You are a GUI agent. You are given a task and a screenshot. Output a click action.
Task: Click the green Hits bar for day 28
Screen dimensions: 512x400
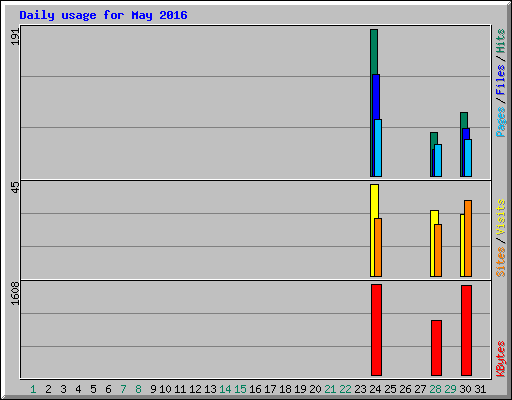[x=434, y=138]
